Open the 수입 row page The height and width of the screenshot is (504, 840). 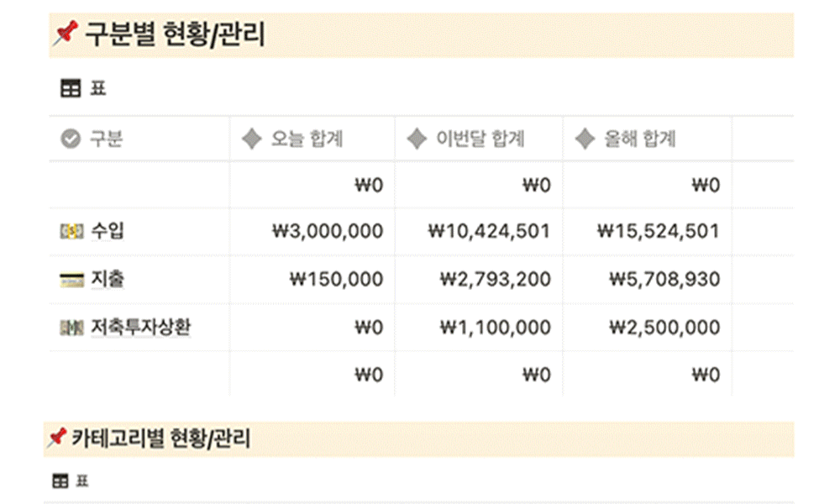tap(108, 231)
